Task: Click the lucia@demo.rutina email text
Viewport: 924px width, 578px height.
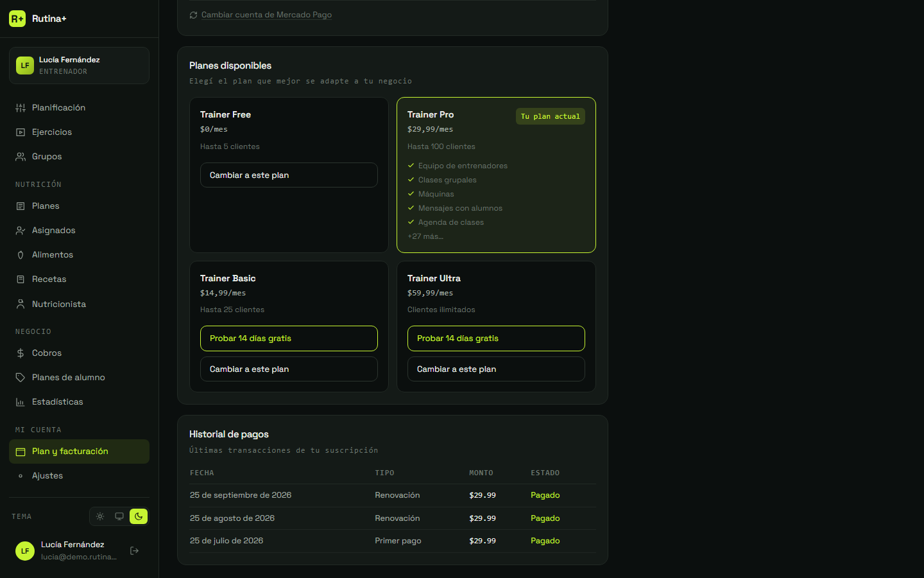Action: (x=79, y=557)
